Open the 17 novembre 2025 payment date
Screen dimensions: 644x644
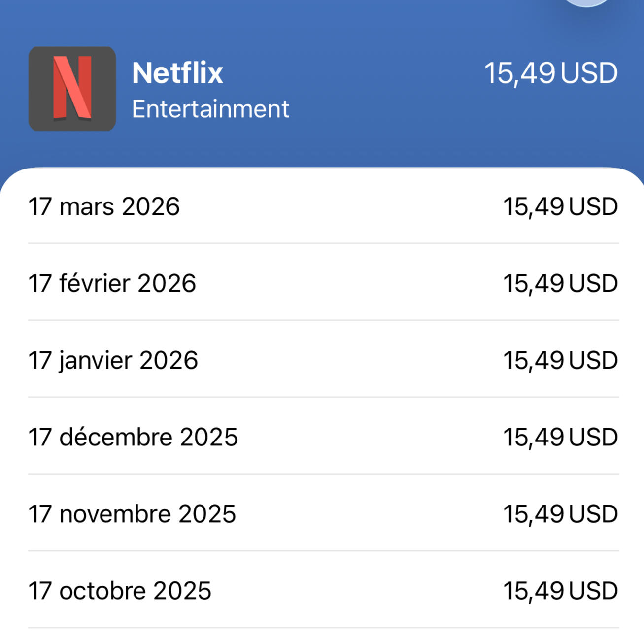click(132, 514)
